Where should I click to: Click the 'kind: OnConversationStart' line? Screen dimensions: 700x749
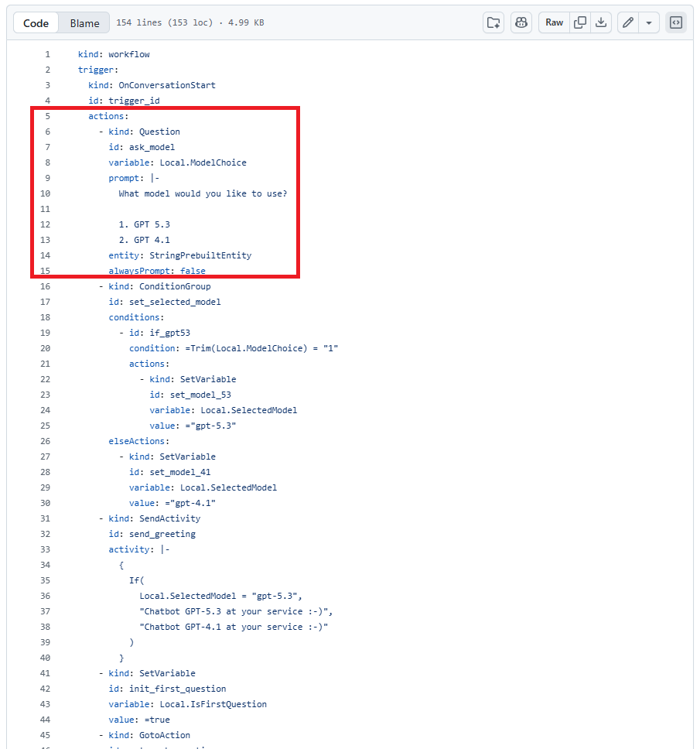[x=152, y=85]
